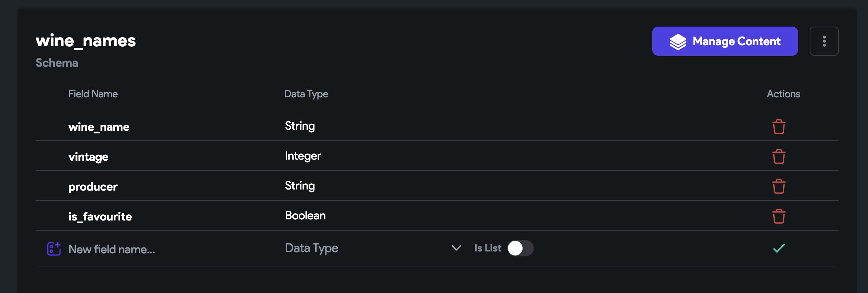
Task: Click the wine_names schema title
Action: [86, 41]
